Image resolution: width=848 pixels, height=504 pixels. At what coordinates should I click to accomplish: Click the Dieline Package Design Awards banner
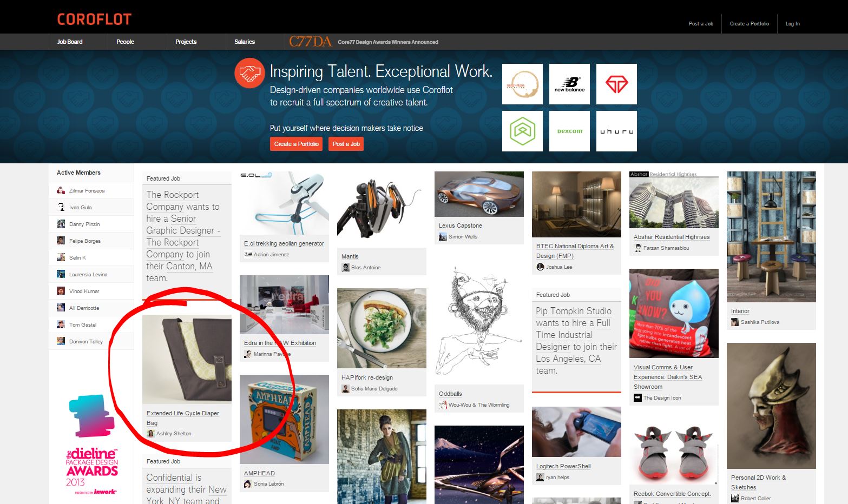(x=92, y=445)
